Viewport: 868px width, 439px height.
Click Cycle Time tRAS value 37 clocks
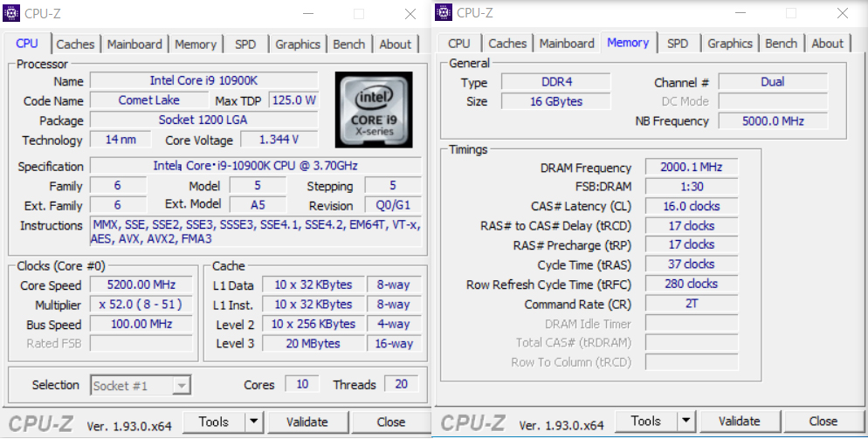click(692, 264)
